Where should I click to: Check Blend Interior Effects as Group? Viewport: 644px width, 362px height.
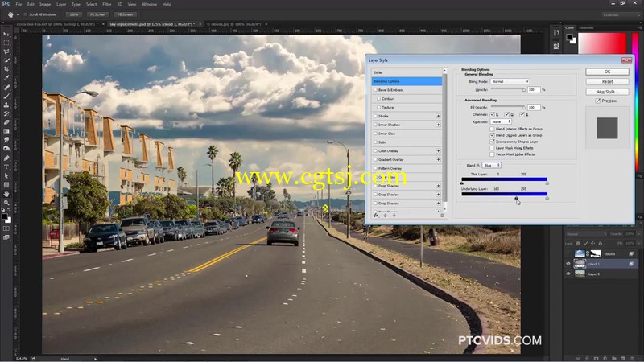click(x=492, y=129)
